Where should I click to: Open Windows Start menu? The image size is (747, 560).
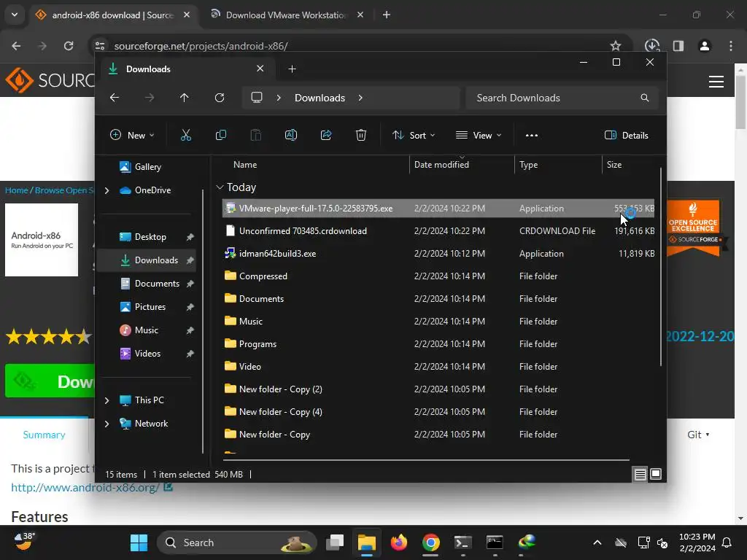coord(139,542)
